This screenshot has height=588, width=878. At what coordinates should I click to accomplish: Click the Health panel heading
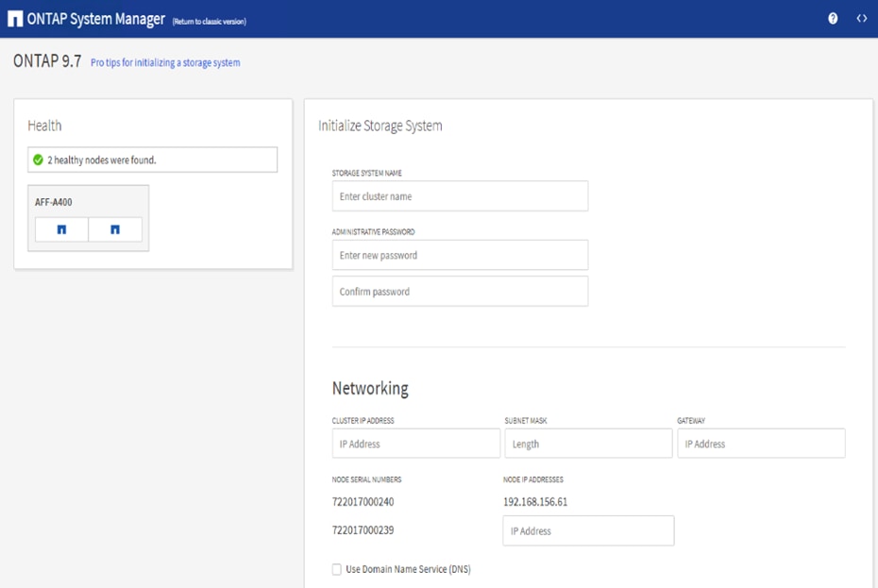pyautogui.click(x=44, y=126)
